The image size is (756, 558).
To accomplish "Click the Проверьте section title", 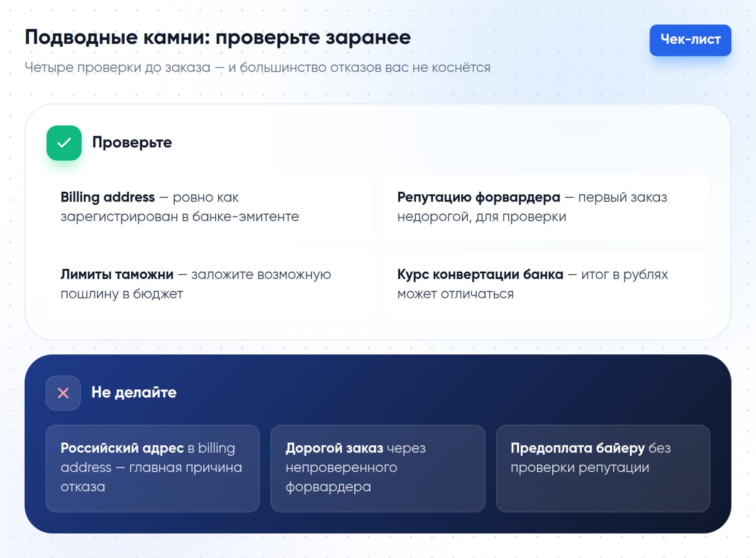I will [x=132, y=143].
